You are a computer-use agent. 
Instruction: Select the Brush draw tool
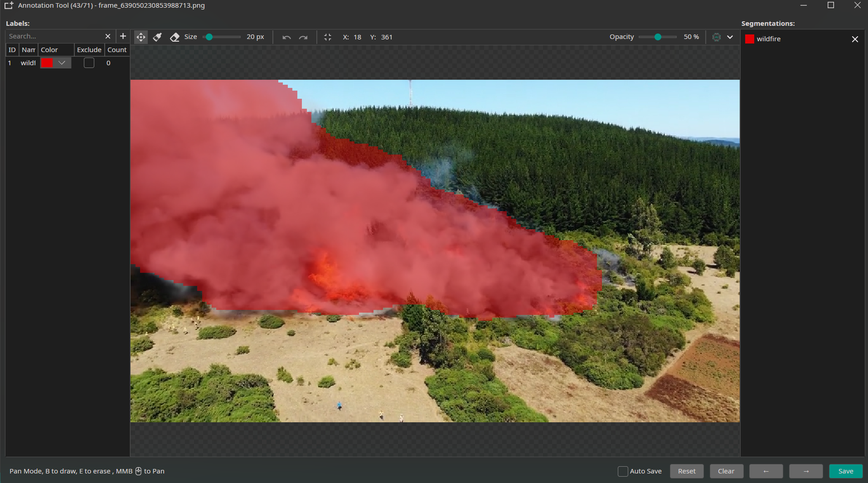pyautogui.click(x=158, y=37)
